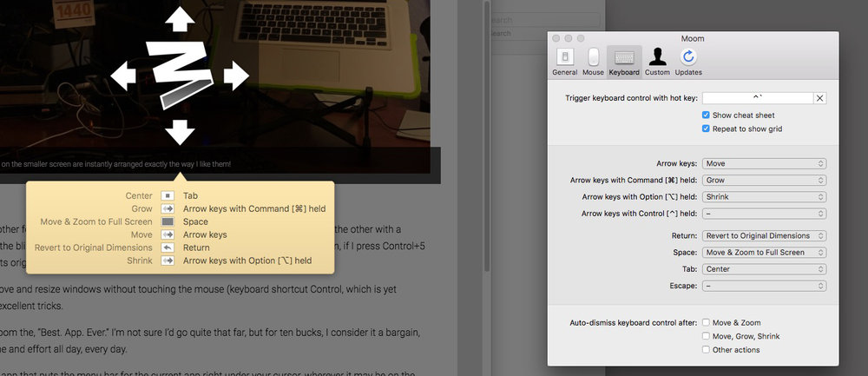868x376 pixels.
Task: Click the 'Return' text in cheat sheet
Action: (x=196, y=247)
